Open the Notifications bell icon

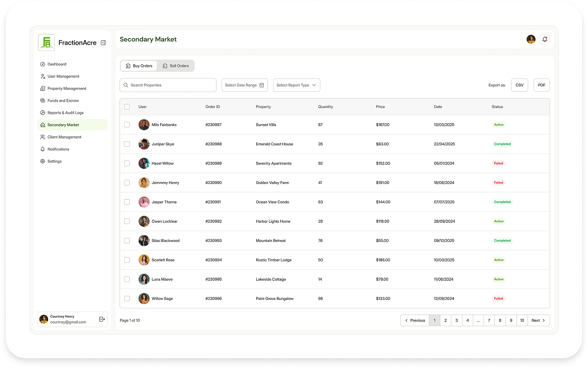click(x=544, y=39)
